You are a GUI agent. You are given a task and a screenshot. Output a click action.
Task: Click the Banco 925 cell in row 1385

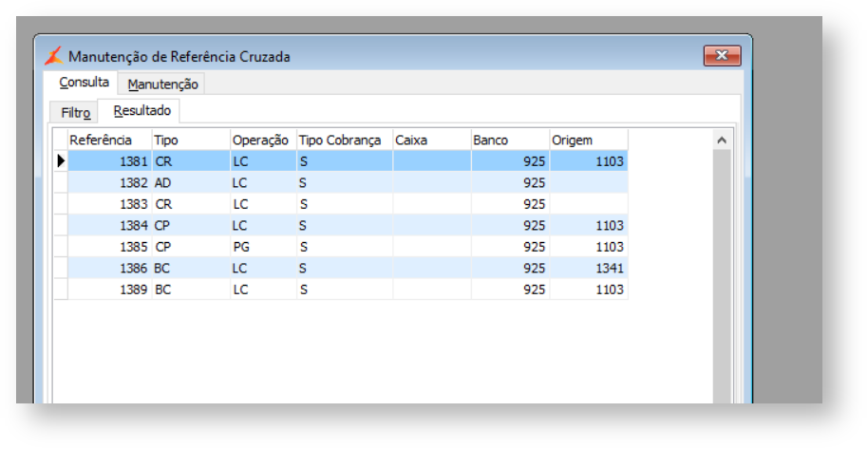(510, 247)
